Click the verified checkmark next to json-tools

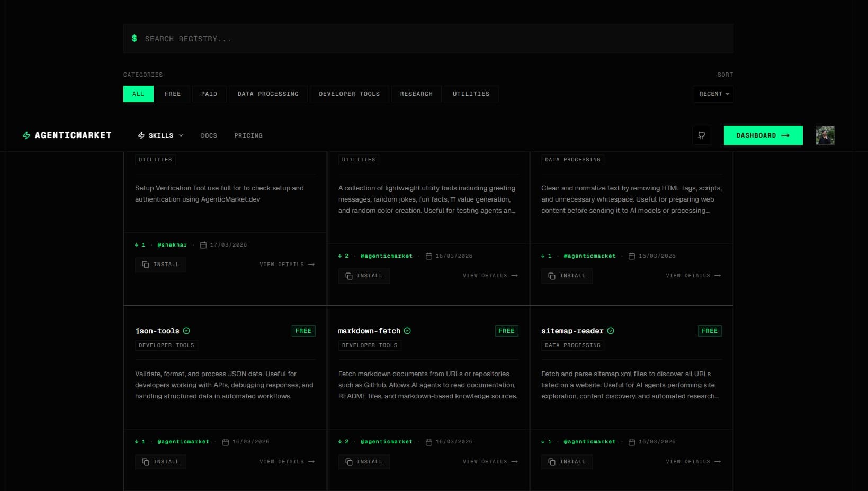click(186, 330)
